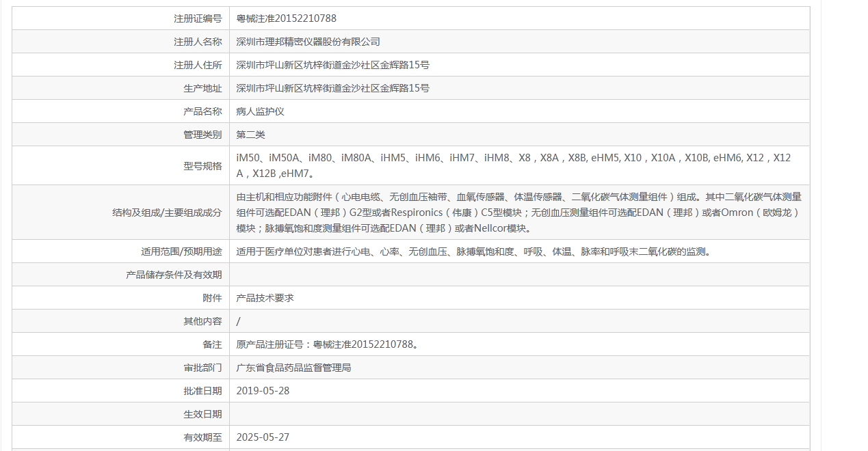
Task: Click remark text 原产品注册证号
Action: click(x=328, y=344)
